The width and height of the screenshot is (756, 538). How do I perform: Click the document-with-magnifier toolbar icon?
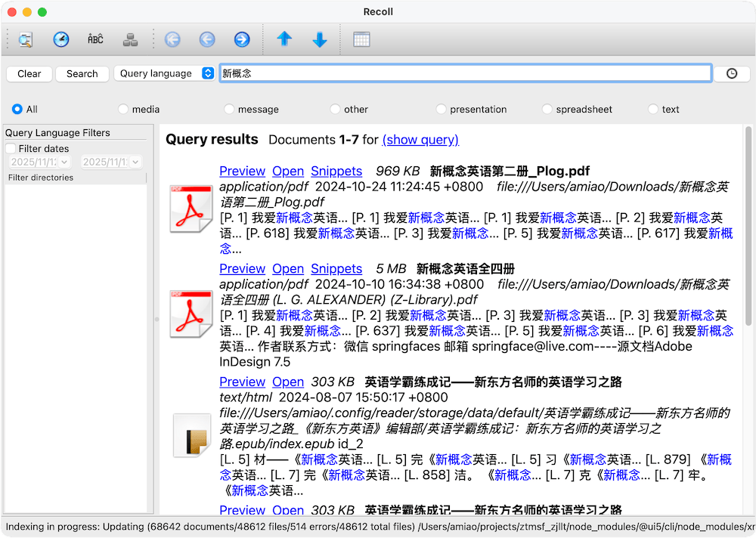(x=25, y=39)
